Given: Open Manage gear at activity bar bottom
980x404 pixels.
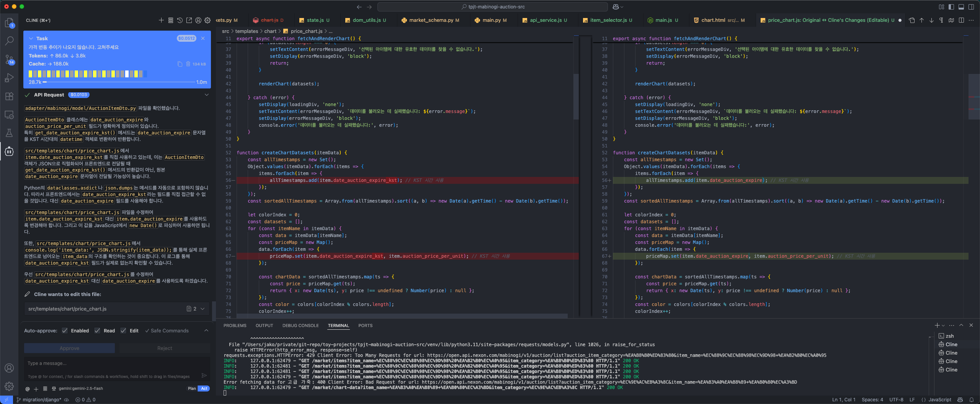Looking at the screenshot, I should click(x=9, y=386).
